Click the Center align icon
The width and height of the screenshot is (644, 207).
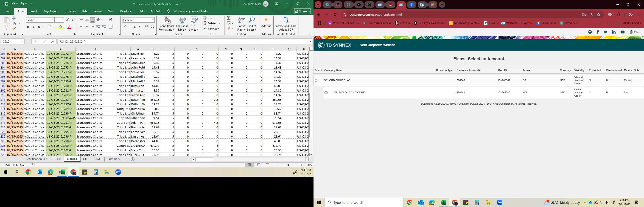[x=87, y=27]
